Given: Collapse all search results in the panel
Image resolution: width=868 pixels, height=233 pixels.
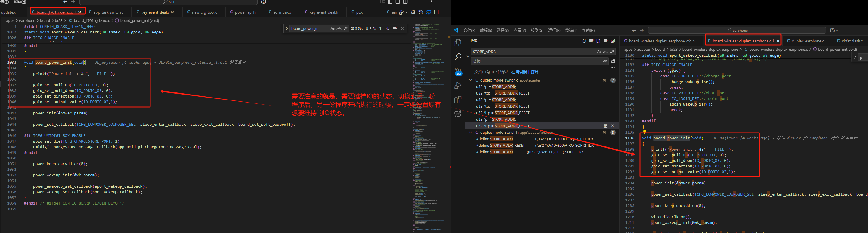Looking at the screenshot, I should (x=613, y=41).
